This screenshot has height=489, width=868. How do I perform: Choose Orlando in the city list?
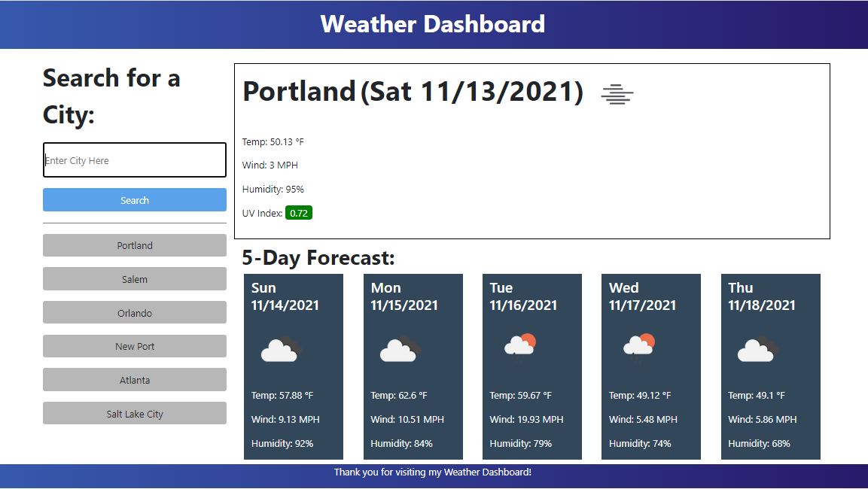tap(134, 312)
